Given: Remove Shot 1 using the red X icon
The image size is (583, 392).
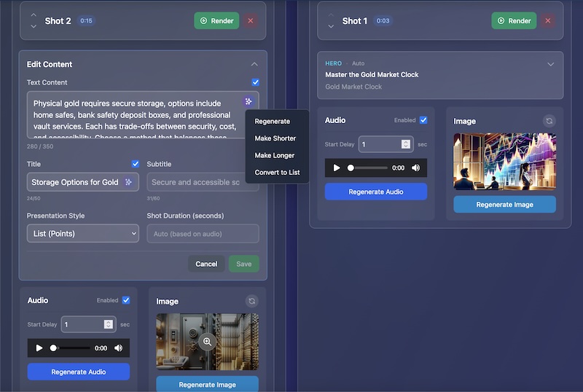Looking at the screenshot, I should point(548,21).
